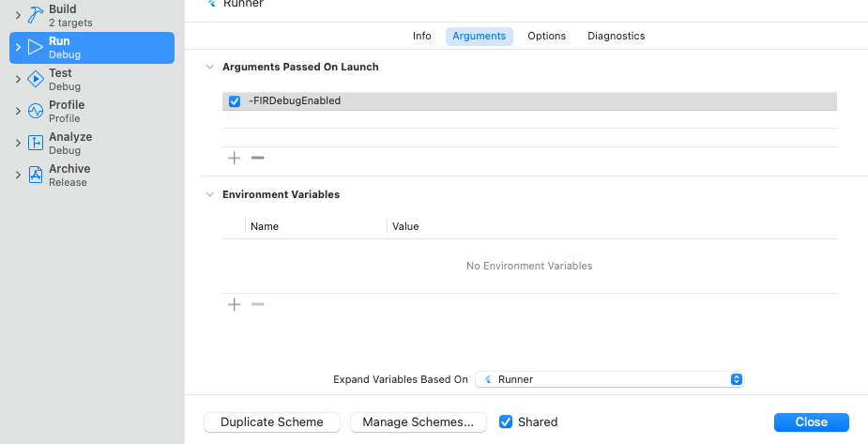Collapse the Environment Variables section
Screen dimensions: 868x444
(210, 194)
